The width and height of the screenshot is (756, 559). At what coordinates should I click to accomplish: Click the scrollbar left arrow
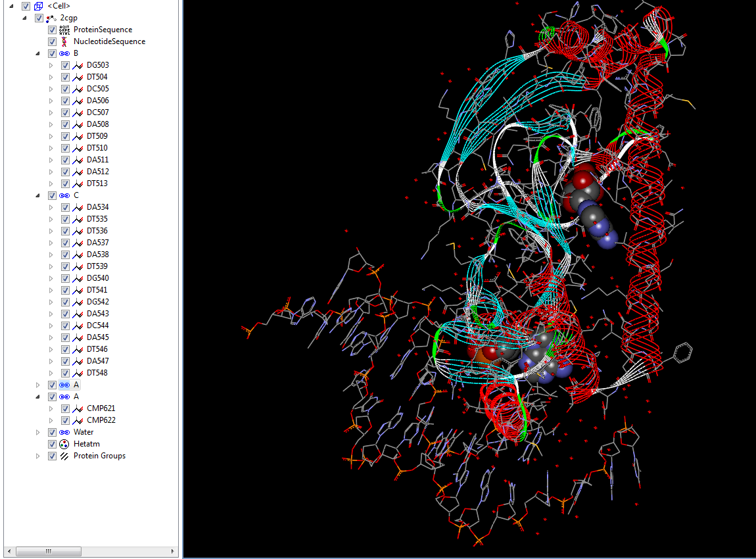click(9, 551)
